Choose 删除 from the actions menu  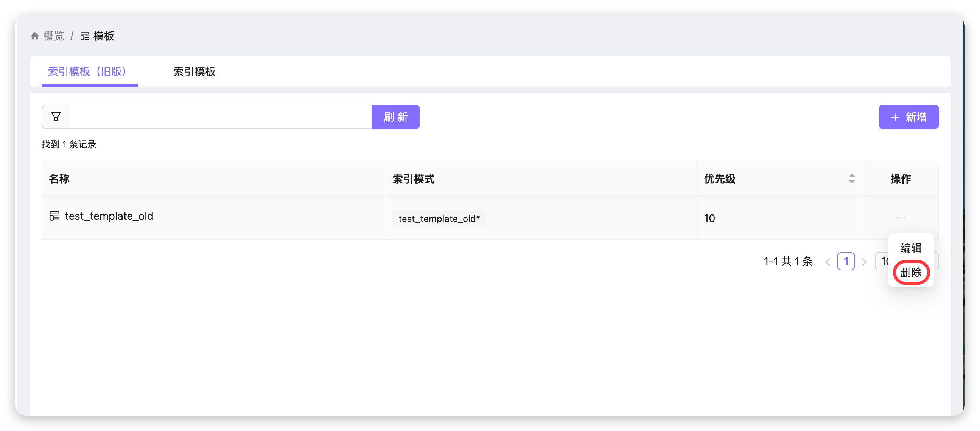tap(910, 272)
